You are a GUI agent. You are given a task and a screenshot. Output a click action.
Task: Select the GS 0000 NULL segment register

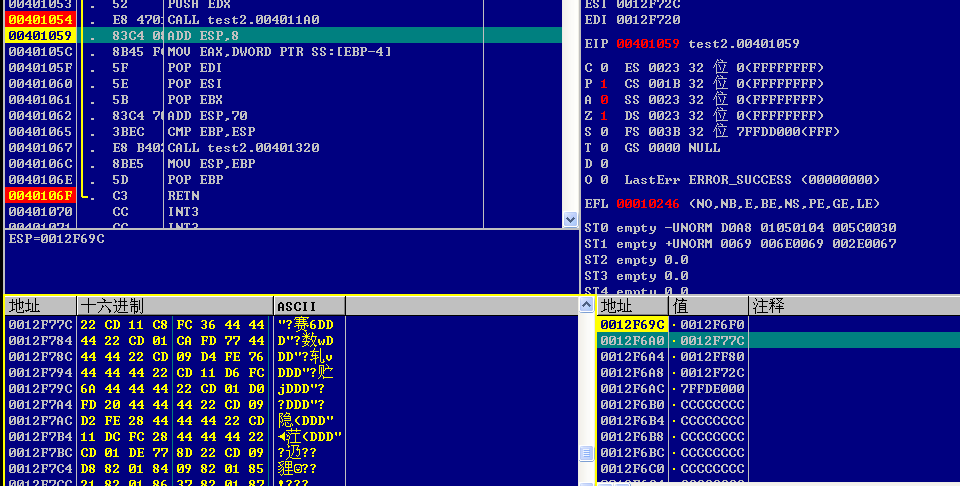point(672,147)
